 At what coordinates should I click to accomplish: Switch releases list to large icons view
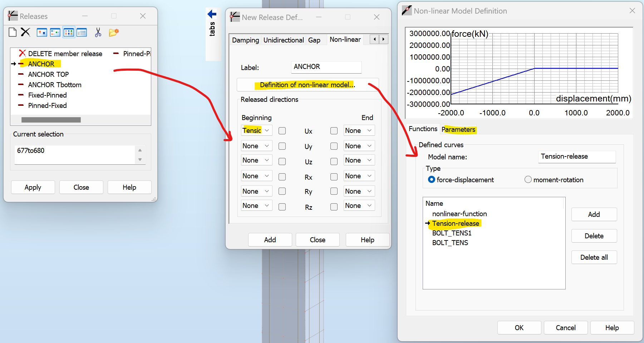tap(42, 33)
